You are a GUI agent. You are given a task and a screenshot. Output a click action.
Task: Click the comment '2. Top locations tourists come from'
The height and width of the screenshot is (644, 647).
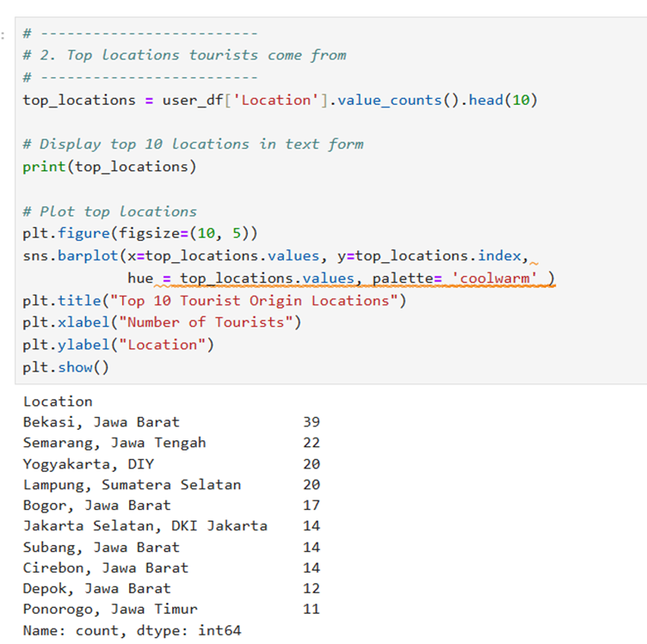[x=184, y=55]
